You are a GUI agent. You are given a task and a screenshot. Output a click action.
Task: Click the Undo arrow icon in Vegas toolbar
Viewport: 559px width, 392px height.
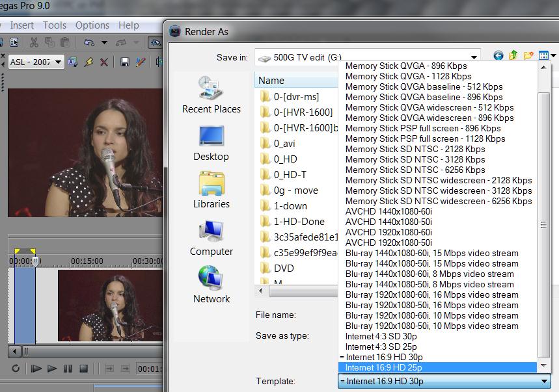tap(89, 43)
